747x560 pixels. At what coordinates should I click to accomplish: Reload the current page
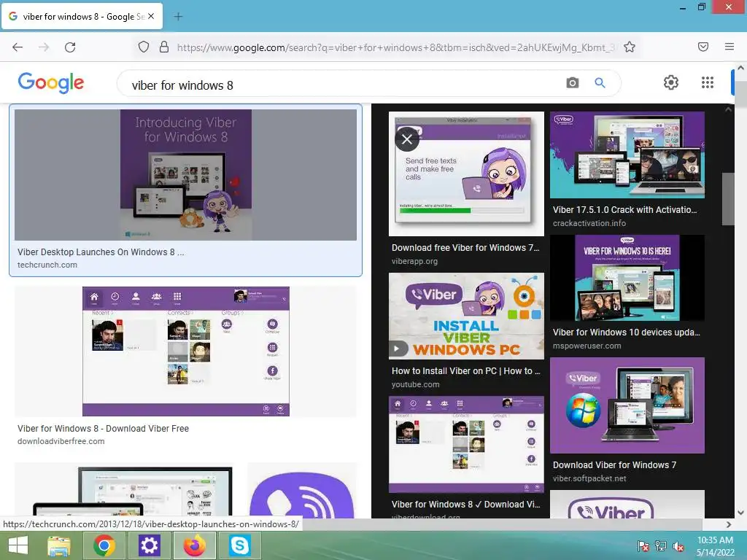(70, 47)
